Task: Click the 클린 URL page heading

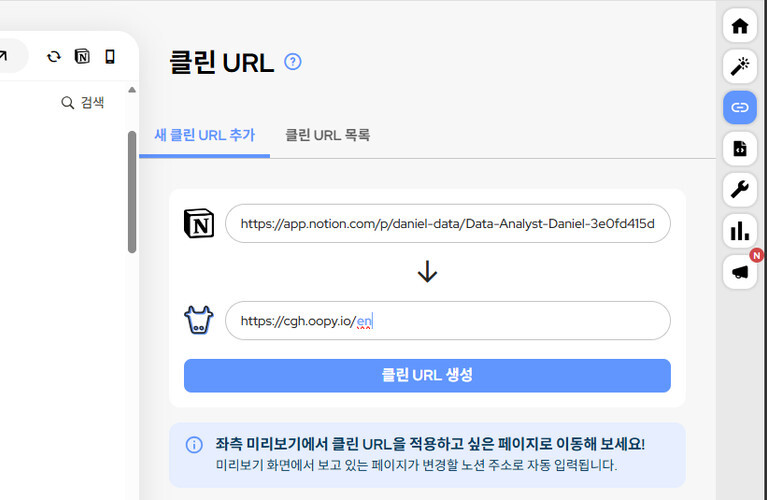Action: [x=221, y=63]
